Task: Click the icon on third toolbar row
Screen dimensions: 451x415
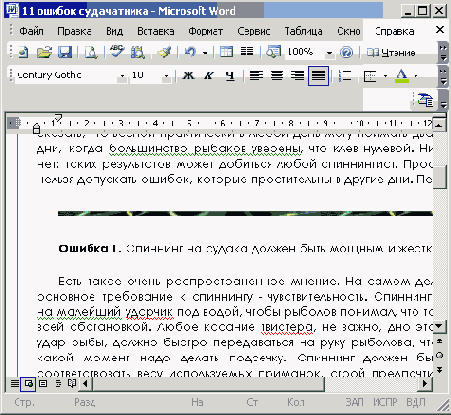Action: click(425, 100)
